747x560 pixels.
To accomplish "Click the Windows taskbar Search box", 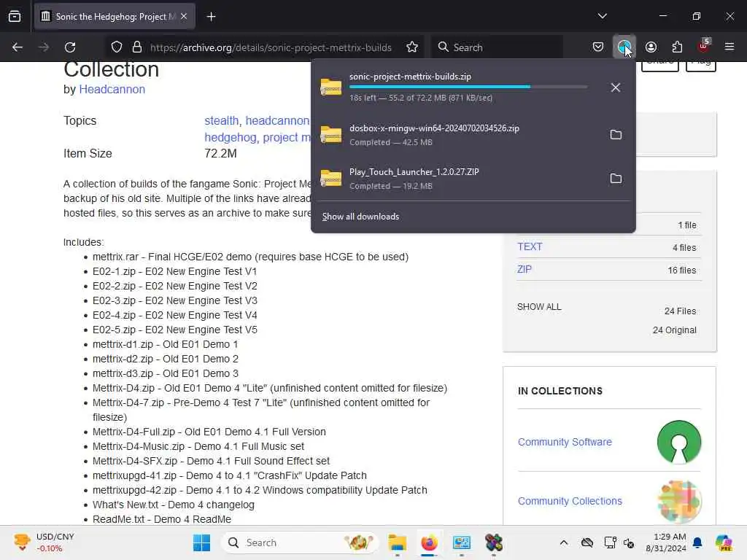I will tap(299, 542).
